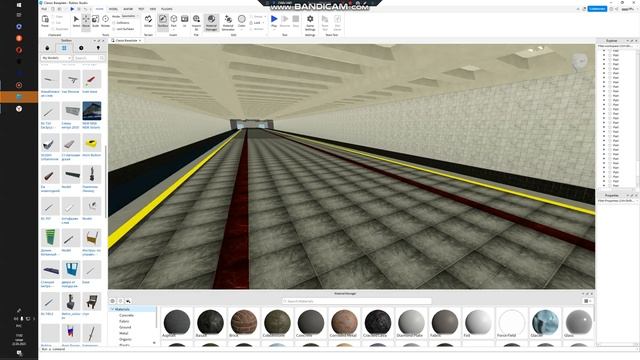
Task: Choose the Scale tool
Action: (95, 21)
